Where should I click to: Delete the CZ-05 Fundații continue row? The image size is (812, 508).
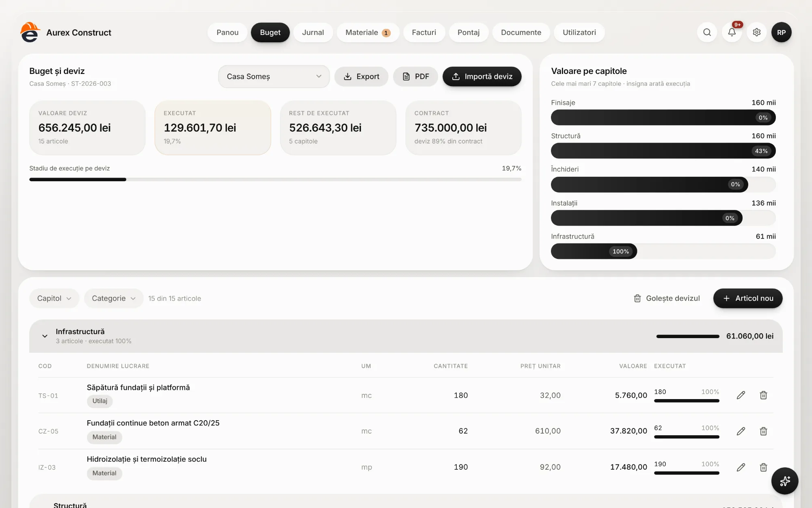tap(763, 431)
